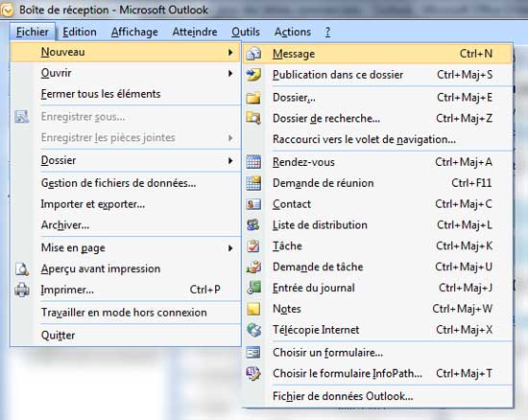The height and width of the screenshot is (420, 528).
Task: Click the Dossier folder icon in submenu
Action: tap(253, 98)
